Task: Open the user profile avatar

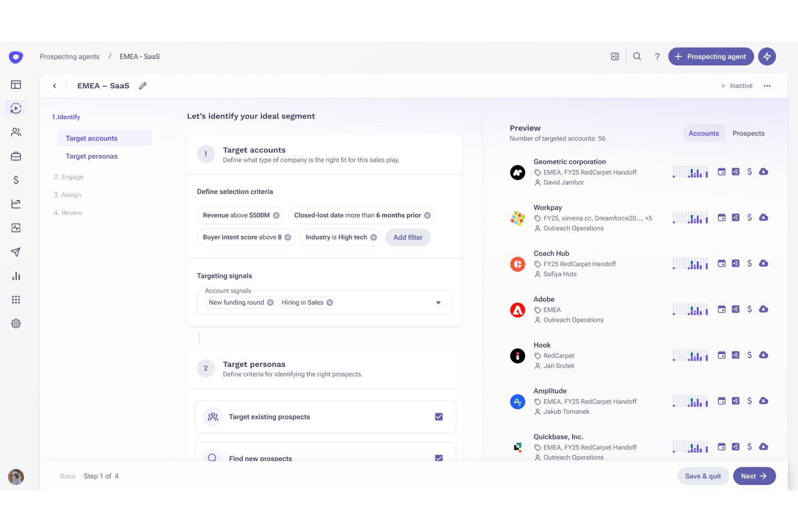Action: tap(16, 477)
